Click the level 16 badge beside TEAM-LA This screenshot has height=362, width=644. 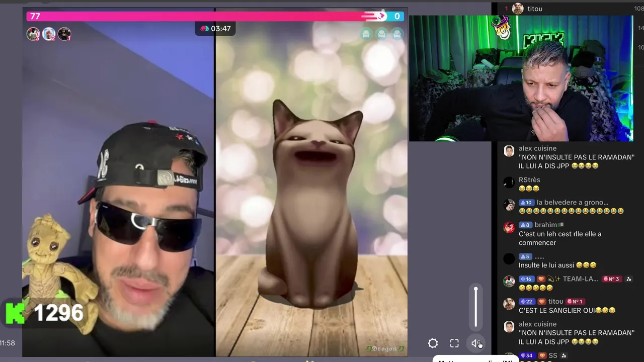pyautogui.click(x=526, y=279)
